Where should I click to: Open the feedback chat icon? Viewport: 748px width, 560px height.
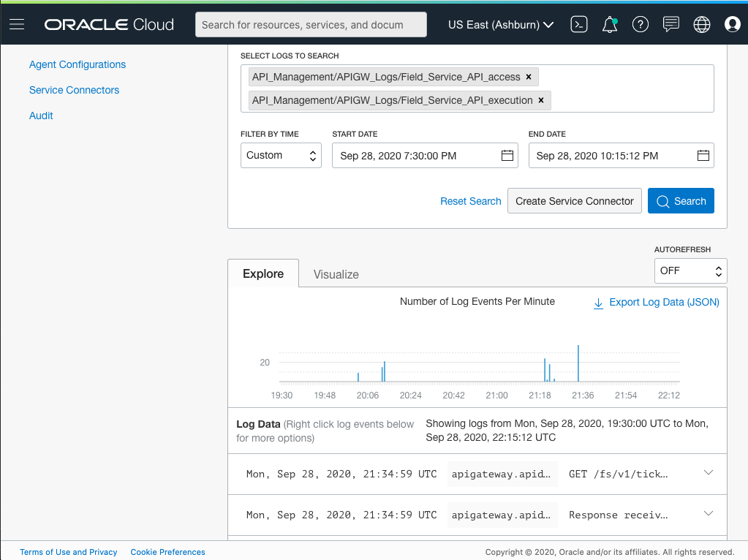tap(670, 24)
